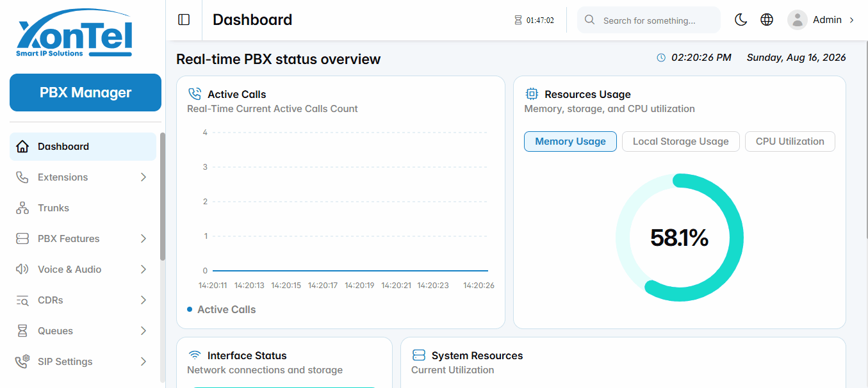The height and width of the screenshot is (388, 868).
Task: Expand the CDRs submenu chevron
Action: (143, 300)
